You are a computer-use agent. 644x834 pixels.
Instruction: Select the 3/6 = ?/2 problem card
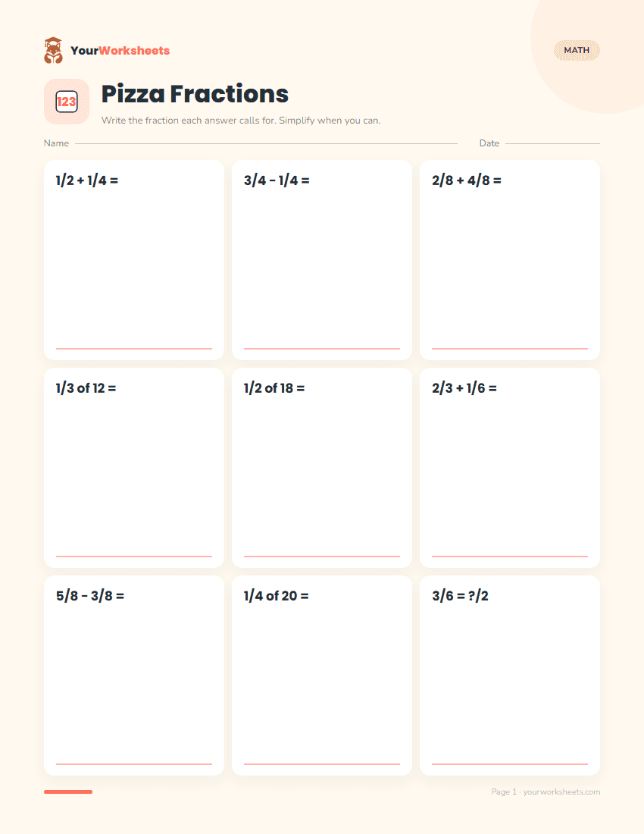click(510, 676)
